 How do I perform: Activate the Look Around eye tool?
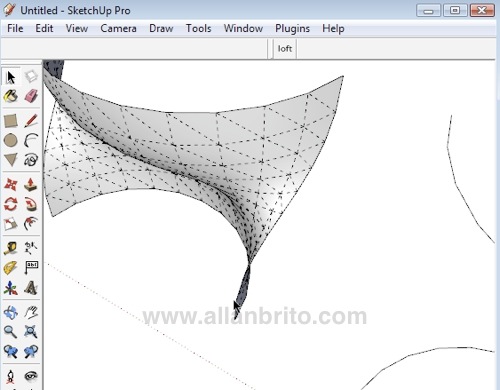click(31, 377)
